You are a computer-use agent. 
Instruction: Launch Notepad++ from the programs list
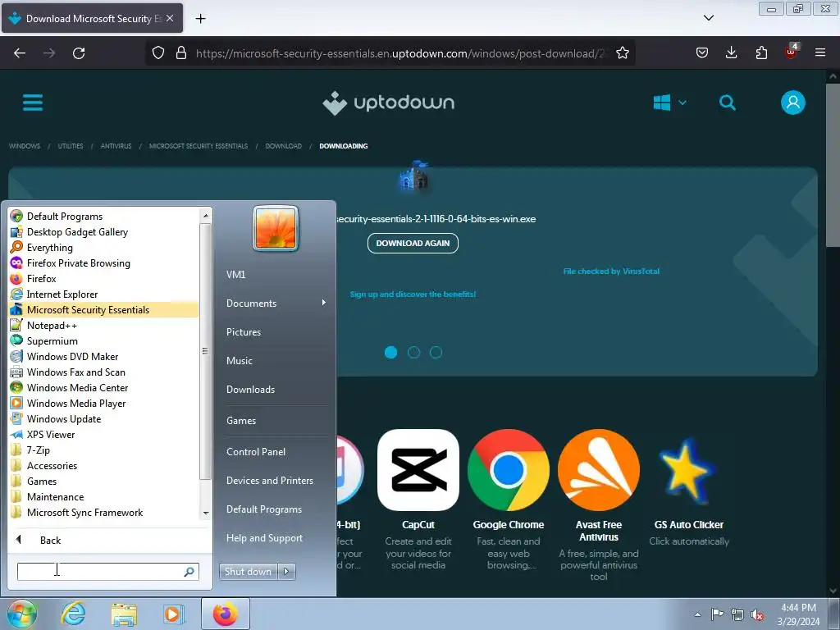[103, 325]
